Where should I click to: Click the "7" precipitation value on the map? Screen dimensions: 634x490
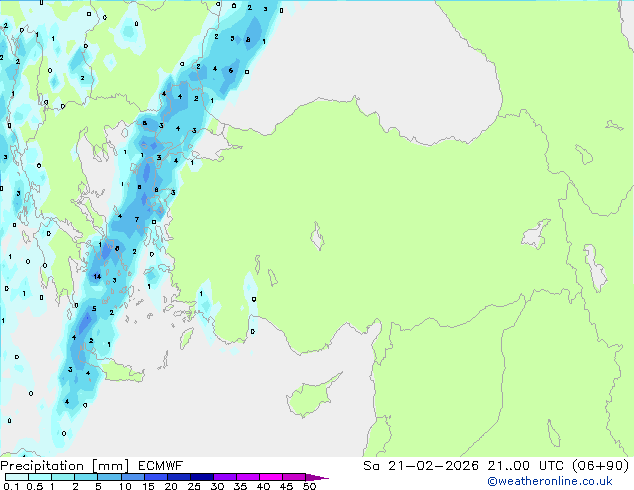tap(137, 220)
